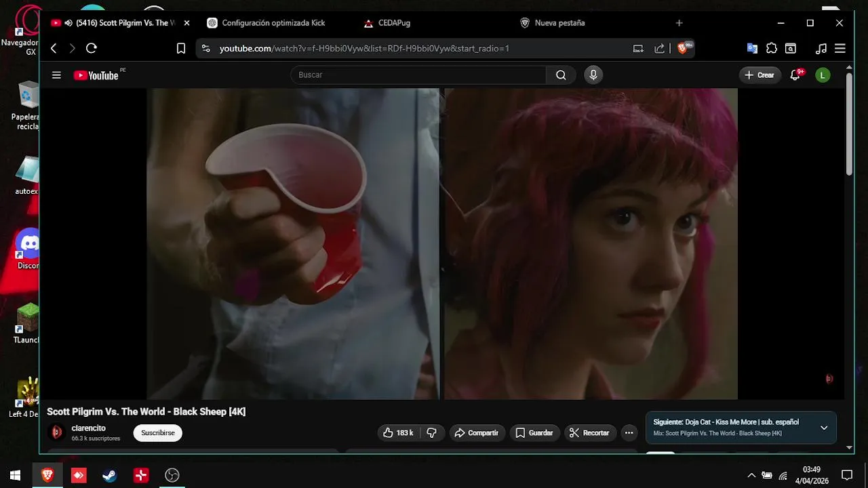The height and width of the screenshot is (488, 868).
Task: Open the Brave main menu
Action: (x=840, y=48)
